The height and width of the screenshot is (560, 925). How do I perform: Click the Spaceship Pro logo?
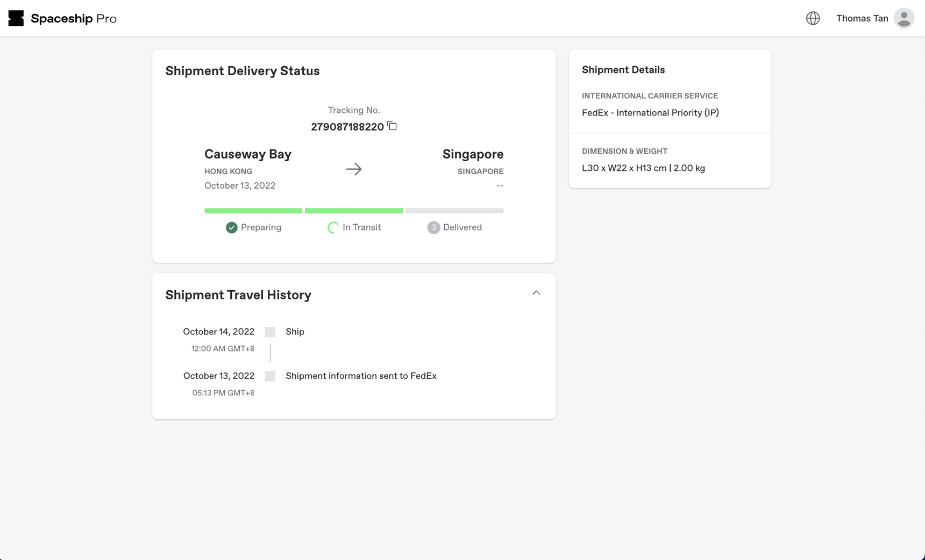tap(62, 18)
